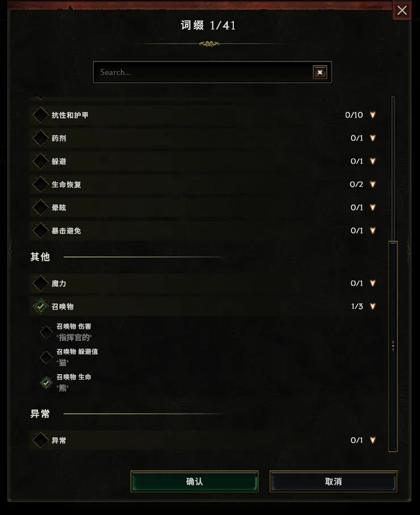Collapse the 召唤物 category arrow
The image size is (420, 515).
coord(372,305)
